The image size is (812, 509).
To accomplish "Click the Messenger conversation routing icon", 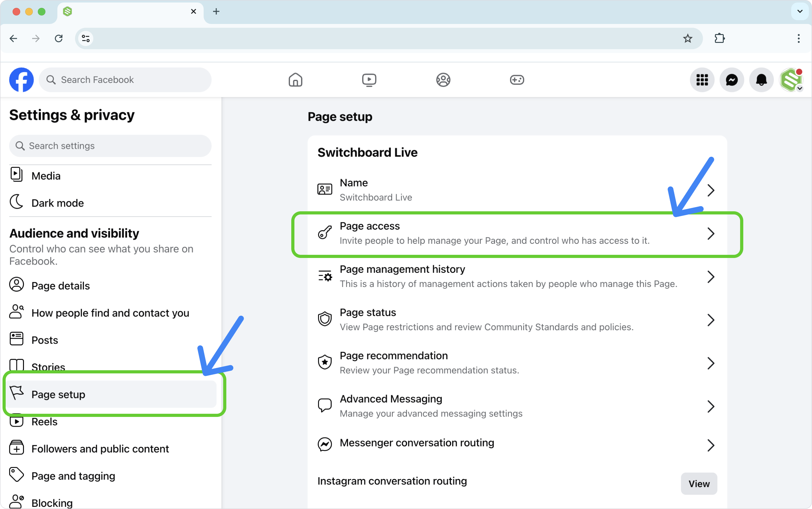I will tap(325, 444).
